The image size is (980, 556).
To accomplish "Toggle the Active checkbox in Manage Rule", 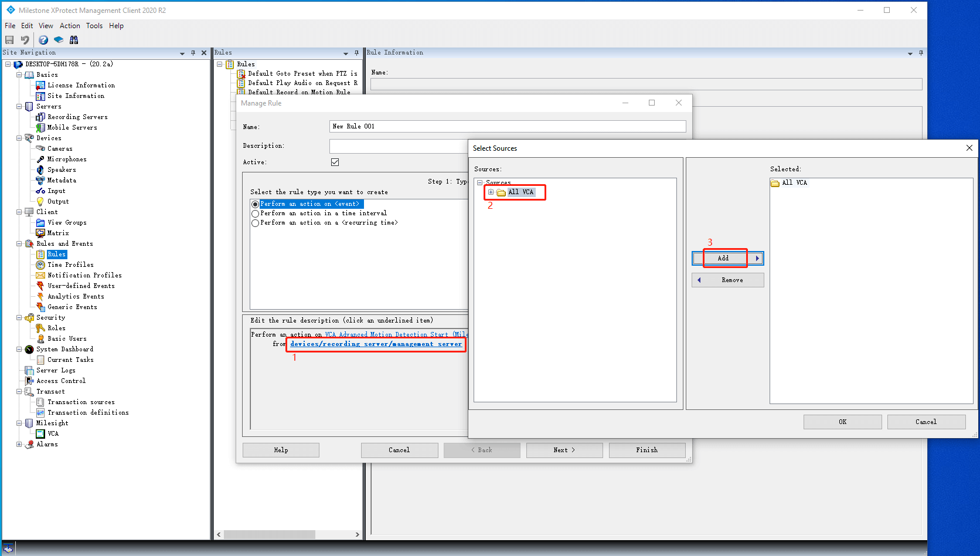I will [335, 162].
